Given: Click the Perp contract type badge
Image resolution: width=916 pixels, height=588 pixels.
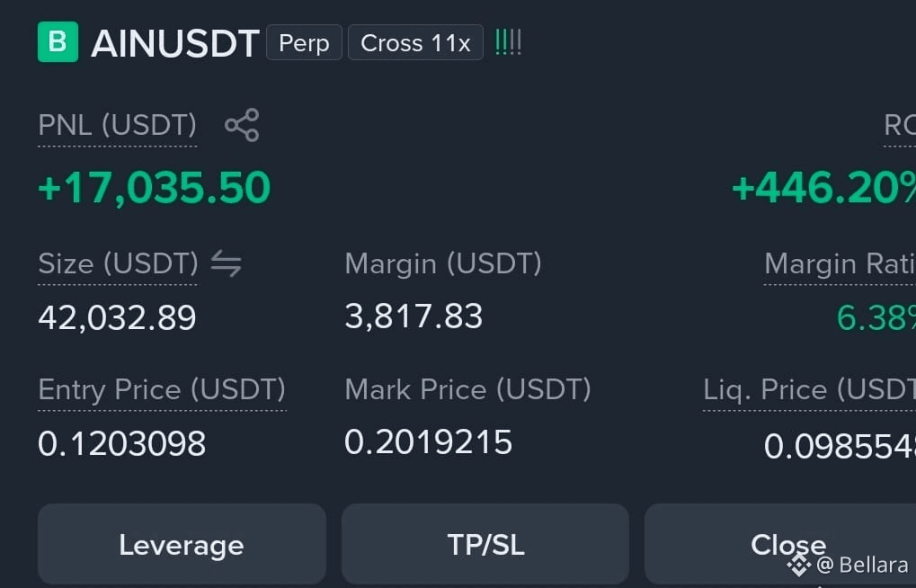Looking at the screenshot, I should point(304,42).
